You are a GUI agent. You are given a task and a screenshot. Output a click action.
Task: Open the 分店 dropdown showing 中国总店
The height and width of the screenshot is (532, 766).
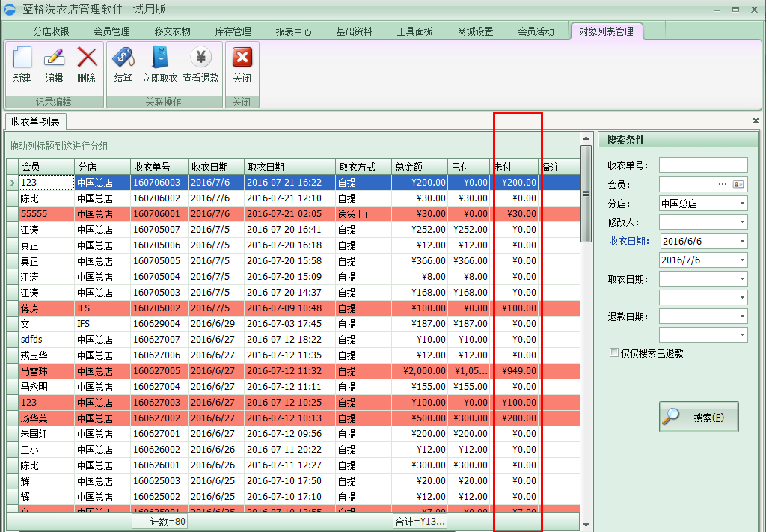(x=742, y=204)
